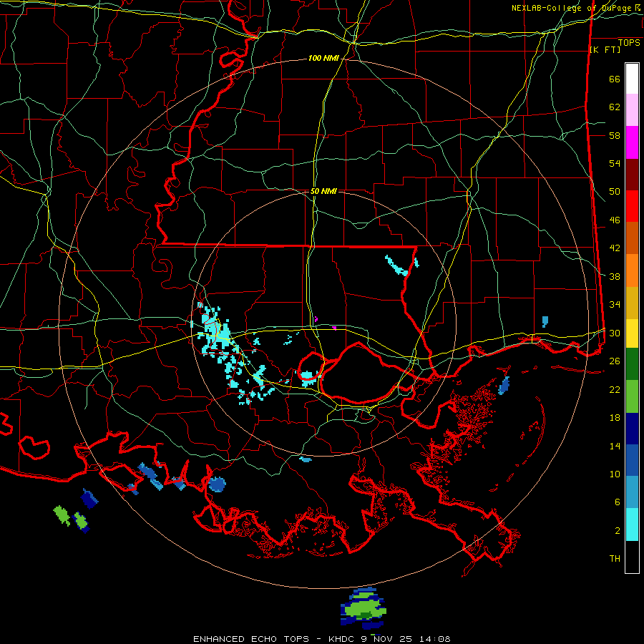Click legend value "46"
Image resolution: width=644 pixels, height=644 pixels.
coord(615,220)
